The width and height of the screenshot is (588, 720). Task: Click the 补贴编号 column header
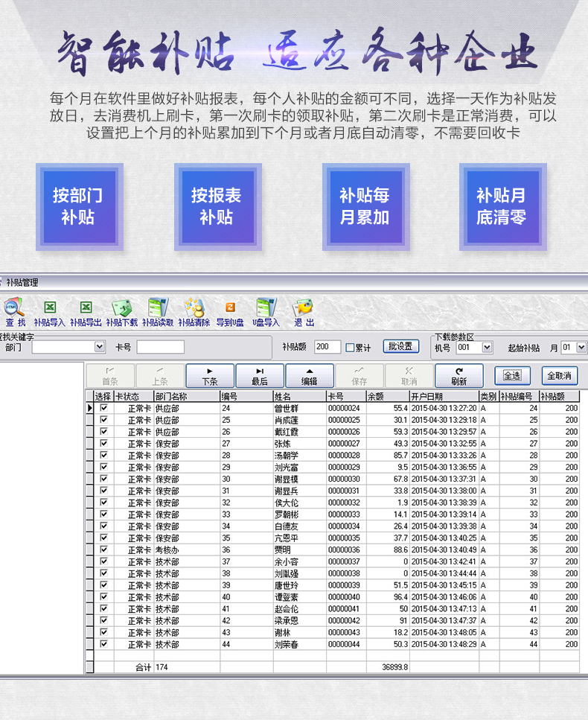tap(519, 396)
